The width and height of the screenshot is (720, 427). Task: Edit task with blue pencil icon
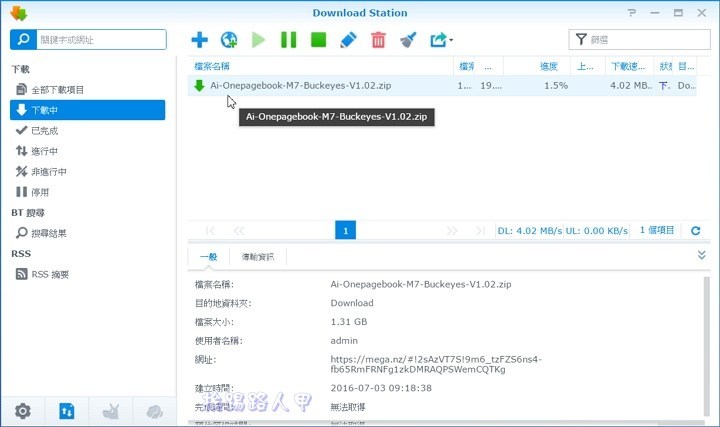click(348, 40)
